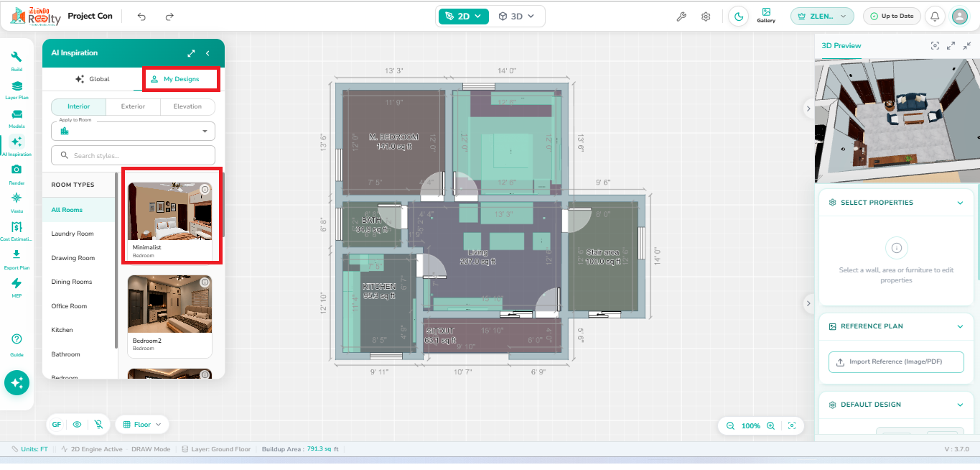
Task: Open the settings gear in header
Action: coord(706,17)
